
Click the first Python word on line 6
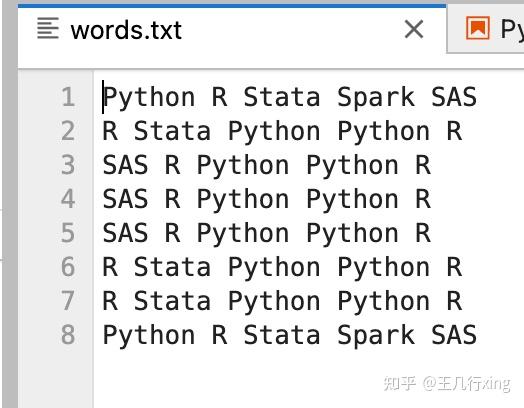pyautogui.click(x=274, y=268)
